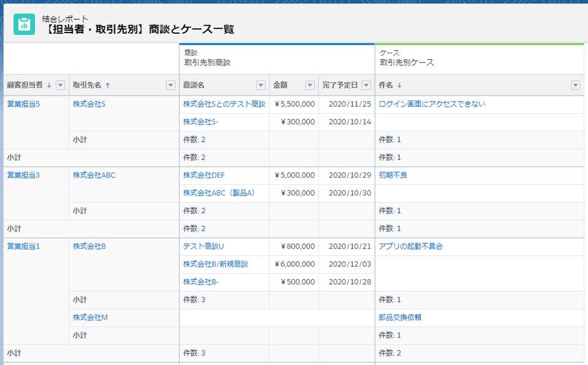Screen dimensions: 588x365
Task: Select the 2020/10/21 close date cell
Action: click(x=347, y=246)
